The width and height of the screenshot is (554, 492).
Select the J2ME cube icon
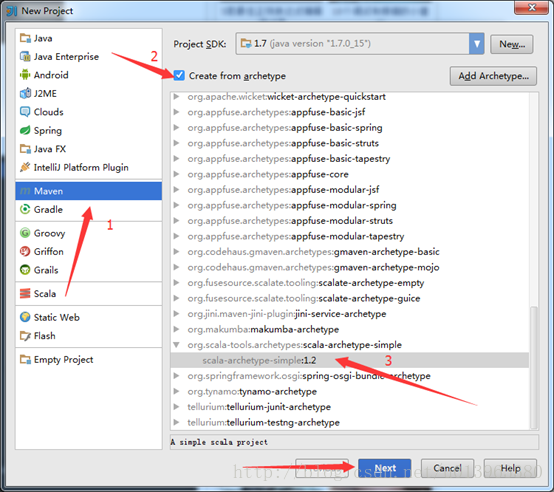pyautogui.click(x=25, y=93)
